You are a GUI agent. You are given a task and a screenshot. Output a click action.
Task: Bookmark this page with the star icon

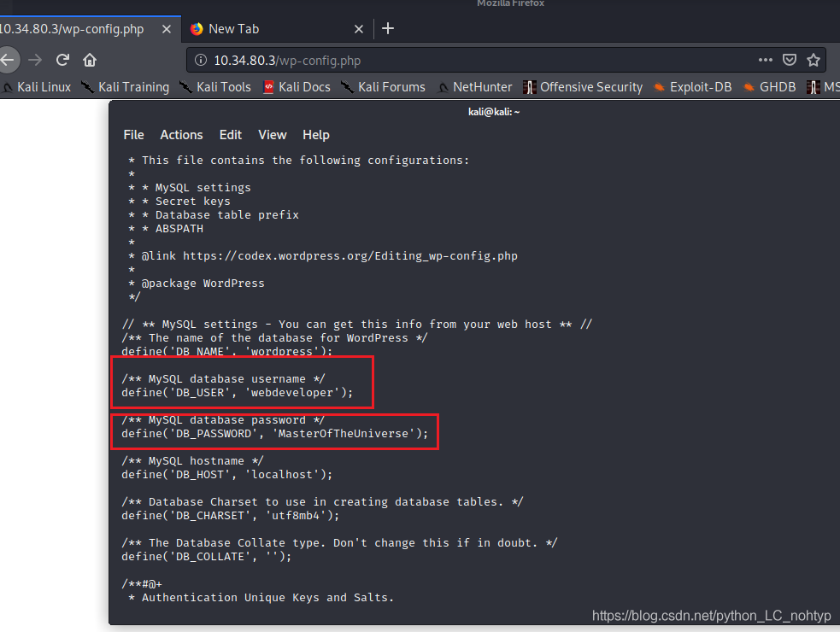(814, 60)
